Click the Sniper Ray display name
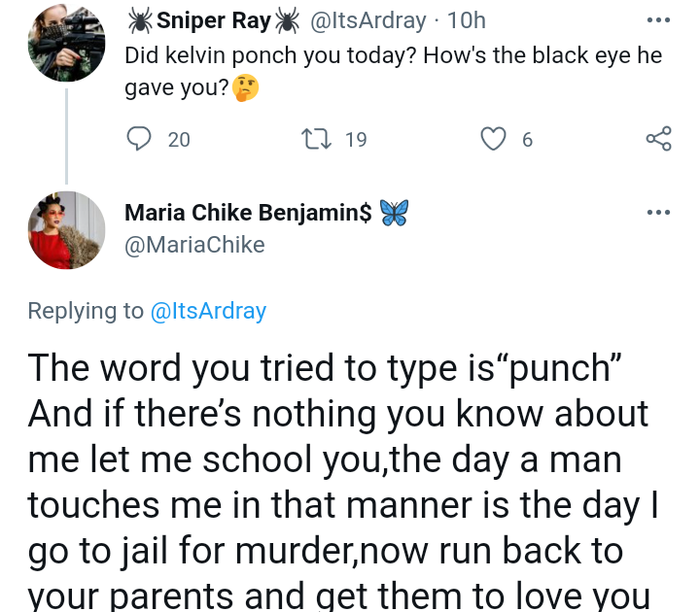 point(213,19)
